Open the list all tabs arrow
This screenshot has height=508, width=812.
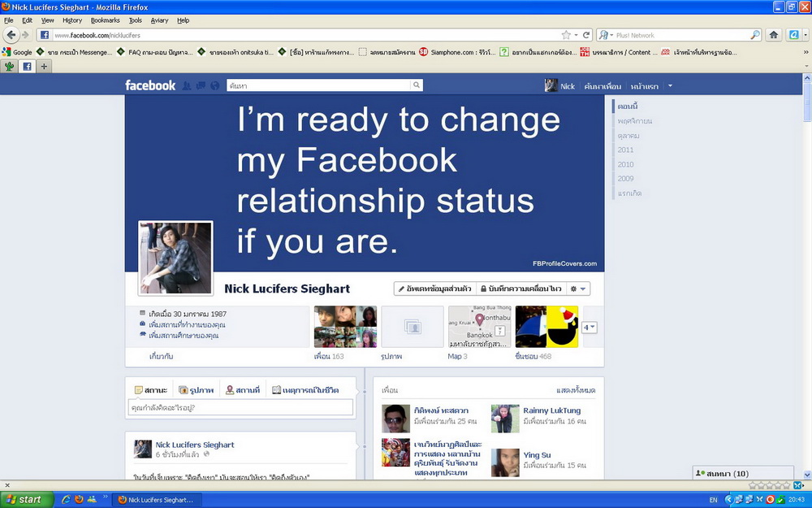[806, 67]
